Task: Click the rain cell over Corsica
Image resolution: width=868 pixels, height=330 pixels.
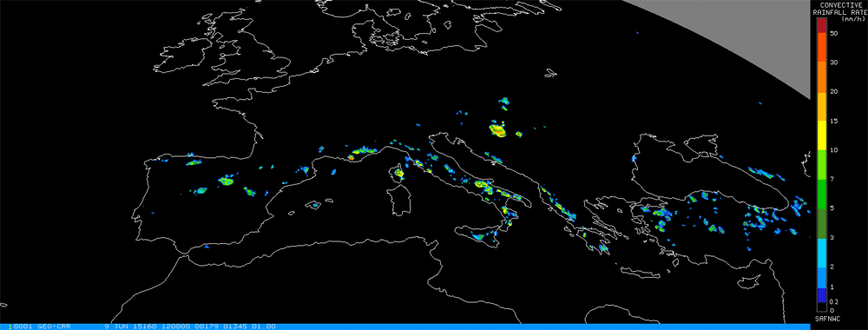Action: (x=399, y=174)
